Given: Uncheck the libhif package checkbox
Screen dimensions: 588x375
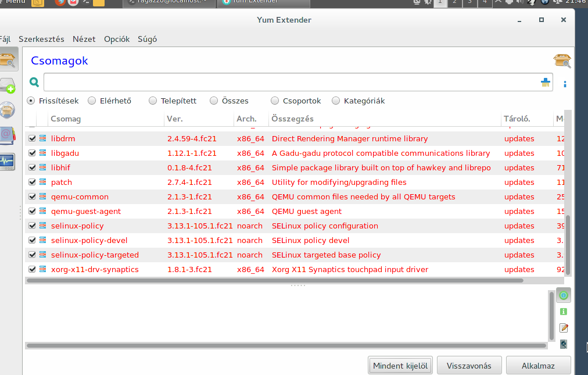Looking at the screenshot, I should pos(32,167).
